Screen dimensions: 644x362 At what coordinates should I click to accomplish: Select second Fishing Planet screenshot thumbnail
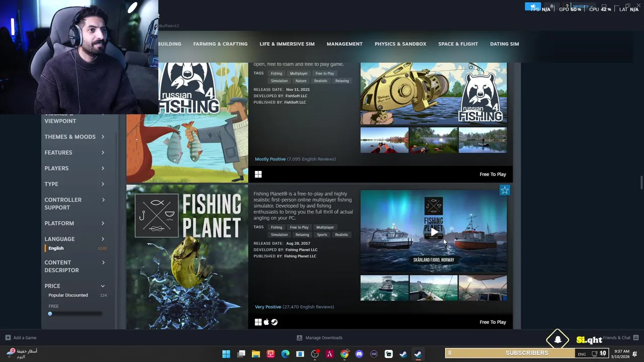tap(434, 288)
